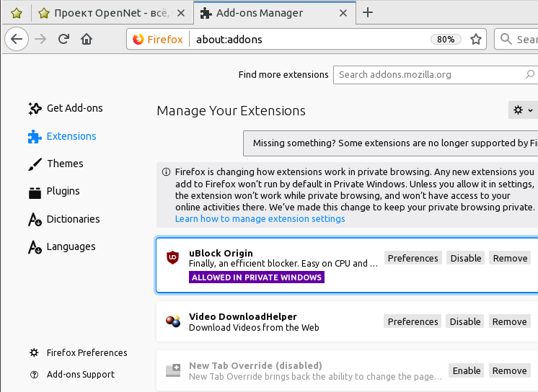Remove the Video DownloadHelper extension

[510, 321]
